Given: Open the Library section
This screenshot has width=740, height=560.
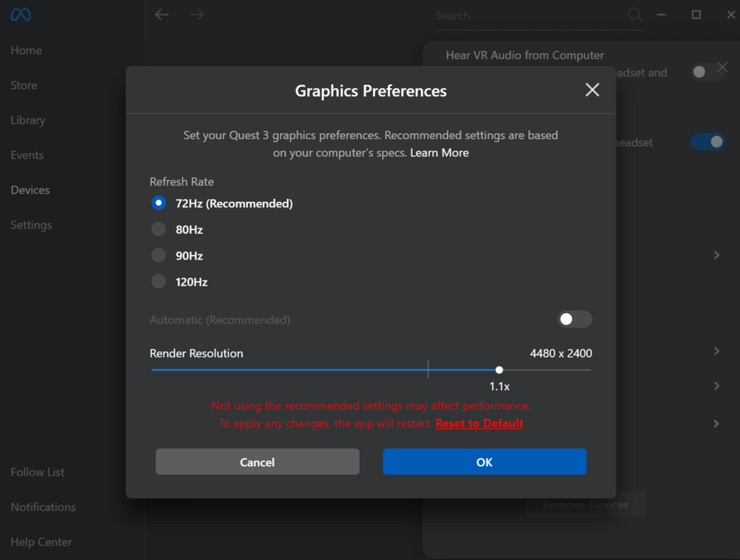Looking at the screenshot, I should tap(28, 121).
